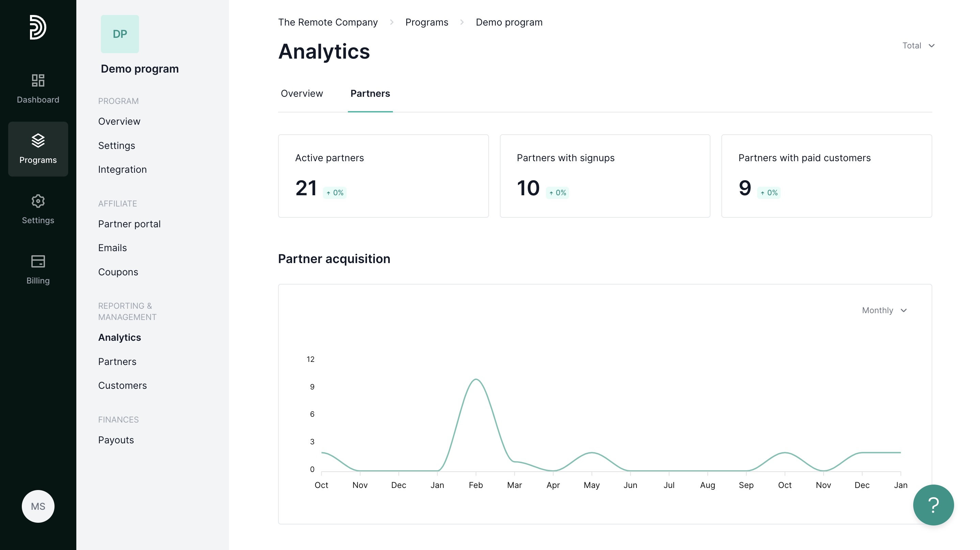Open the Settings gear icon in dark sidebar
The width and height of the screenshot is (980, 550).
pos(38,201)
